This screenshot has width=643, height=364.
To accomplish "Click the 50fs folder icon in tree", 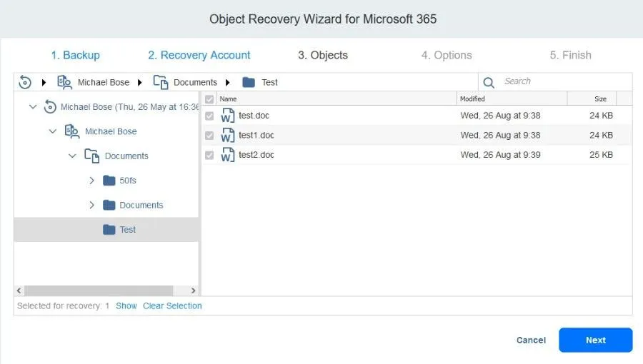I will tap(109, 181).
